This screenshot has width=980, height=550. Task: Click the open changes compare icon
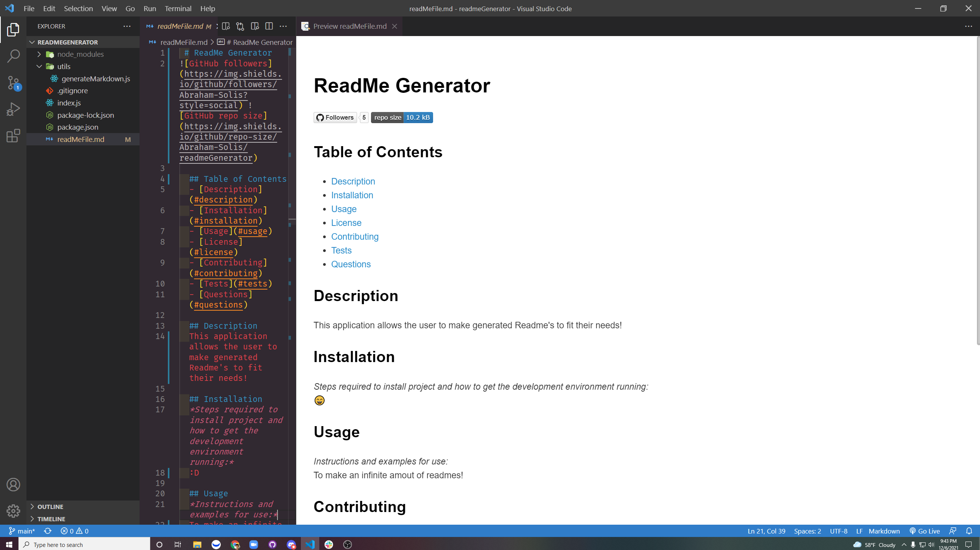[x=240, y=26]
